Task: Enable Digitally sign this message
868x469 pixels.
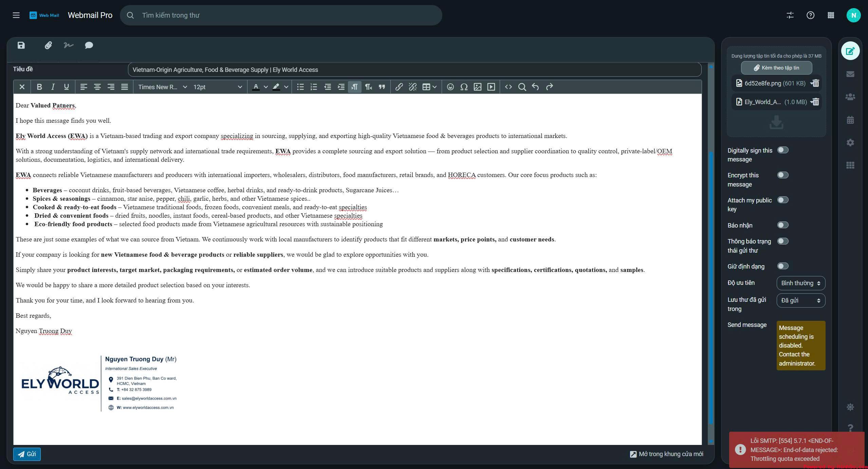Action: [783, 150]
